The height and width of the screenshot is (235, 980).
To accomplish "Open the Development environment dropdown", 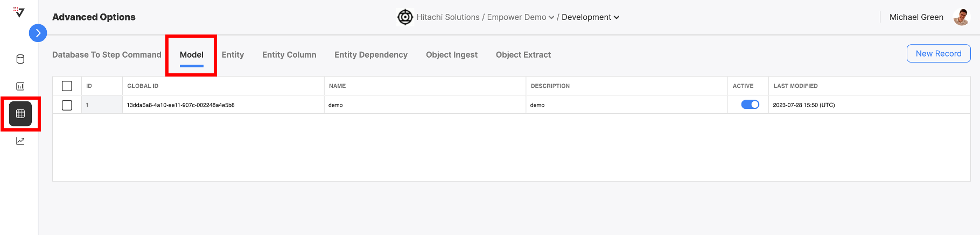I will coord(591,17).
